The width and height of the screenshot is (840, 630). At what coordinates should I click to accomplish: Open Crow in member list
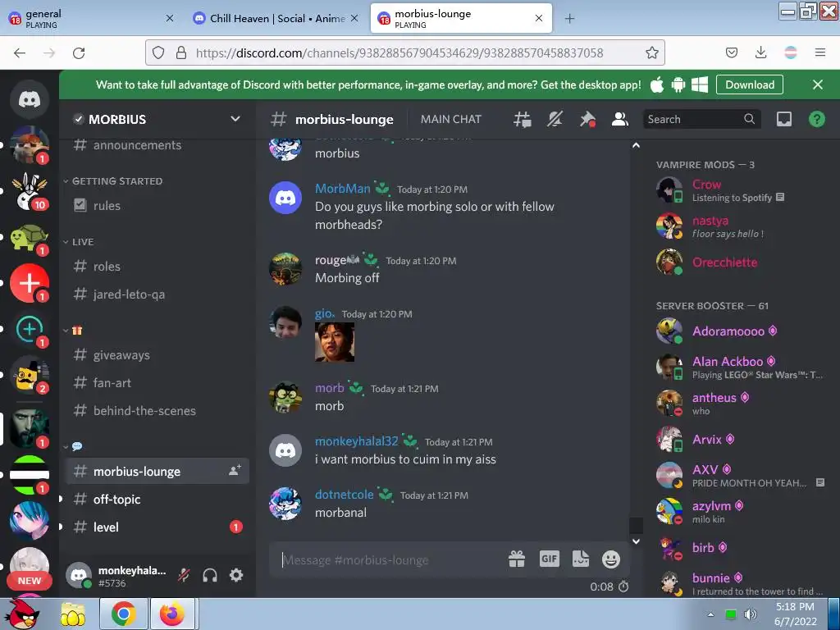coord(739,189)
